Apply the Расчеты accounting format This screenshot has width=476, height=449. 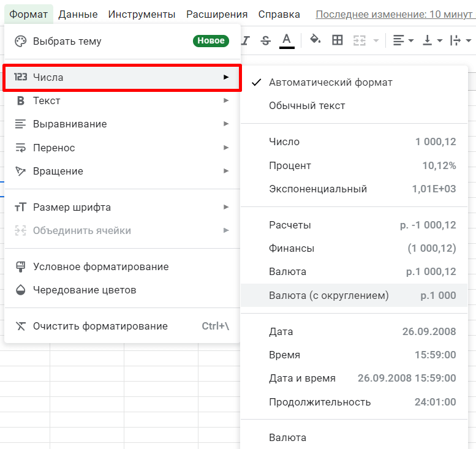tap(354, 225)
